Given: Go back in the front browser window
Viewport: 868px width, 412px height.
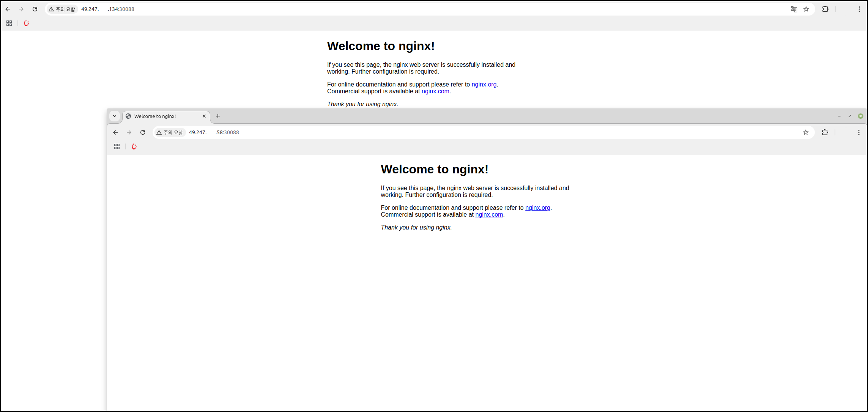Looking at the screenshot, I should (x=115, y=132).
